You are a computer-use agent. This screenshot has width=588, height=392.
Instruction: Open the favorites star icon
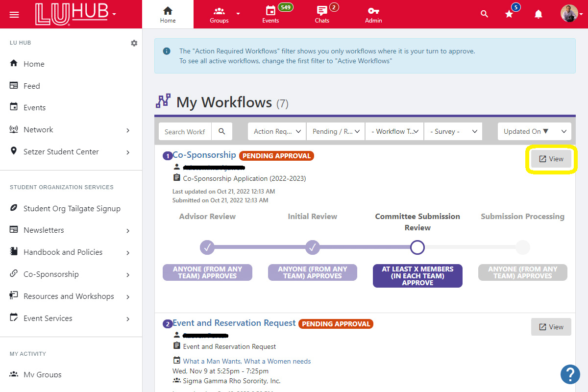tap(509, 14)
